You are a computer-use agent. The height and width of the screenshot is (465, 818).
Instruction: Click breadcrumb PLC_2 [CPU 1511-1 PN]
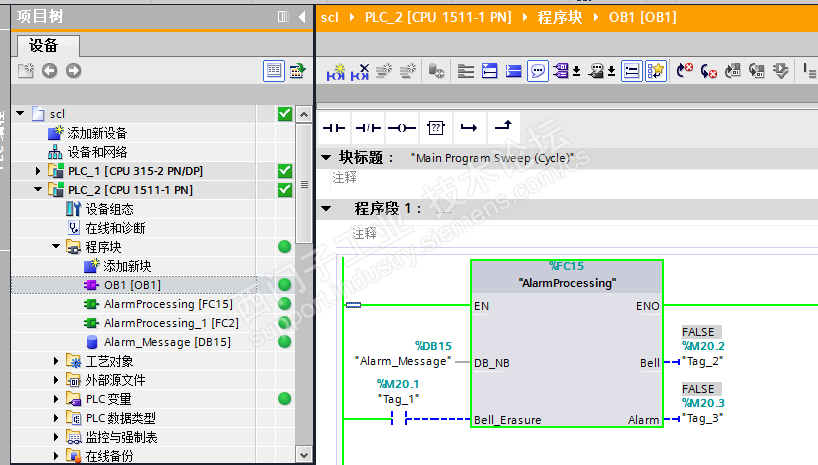tap(438, 17)
